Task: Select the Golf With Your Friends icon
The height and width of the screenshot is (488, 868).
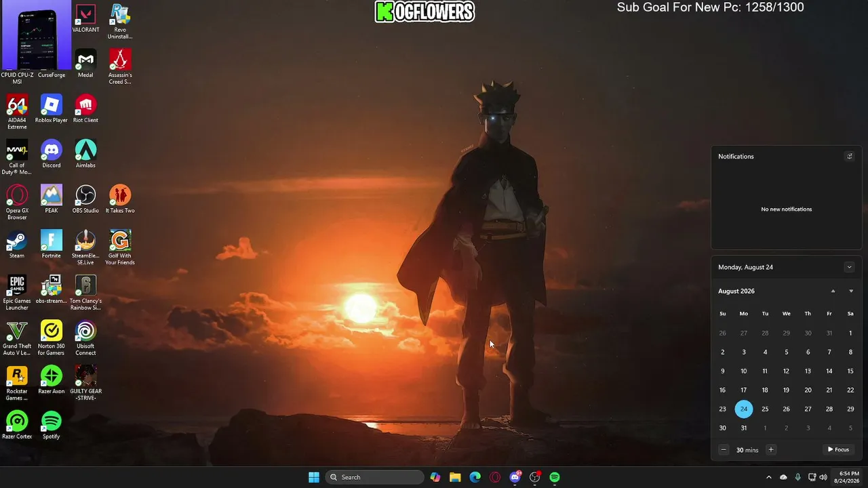Action: (120, 247)
